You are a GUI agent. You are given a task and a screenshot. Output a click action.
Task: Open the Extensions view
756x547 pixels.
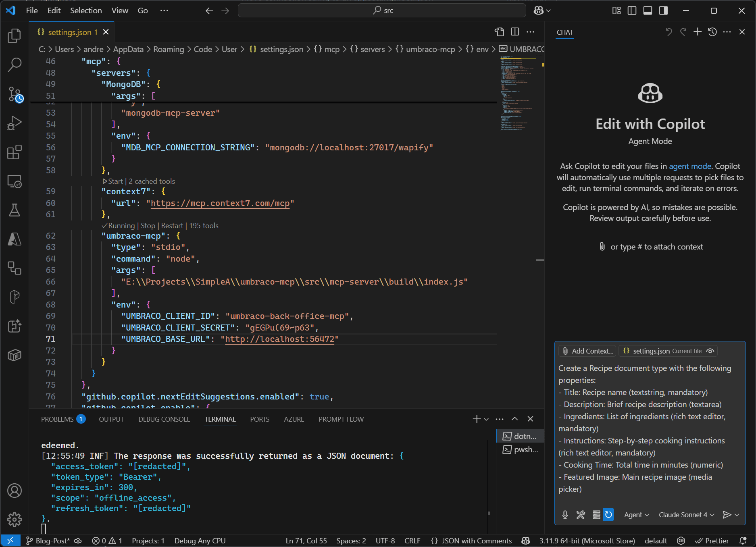[15, 152]
